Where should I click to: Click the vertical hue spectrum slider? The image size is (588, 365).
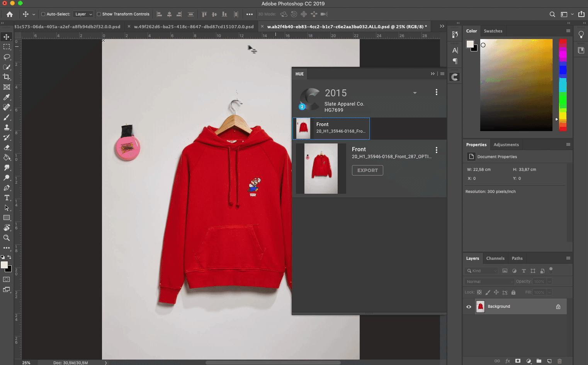point(563,85)
